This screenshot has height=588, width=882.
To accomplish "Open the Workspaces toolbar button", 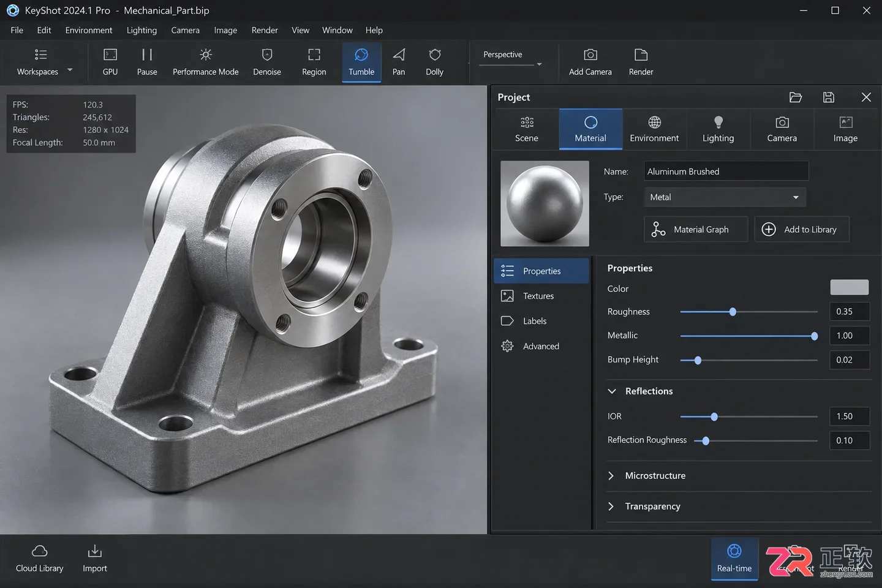I will tap(37, 62).
